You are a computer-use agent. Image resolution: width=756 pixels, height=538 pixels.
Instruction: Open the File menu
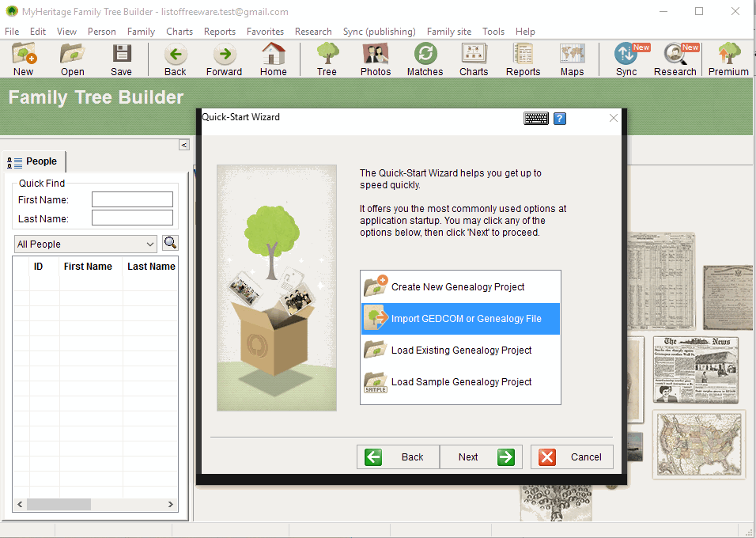click(12, 32)
